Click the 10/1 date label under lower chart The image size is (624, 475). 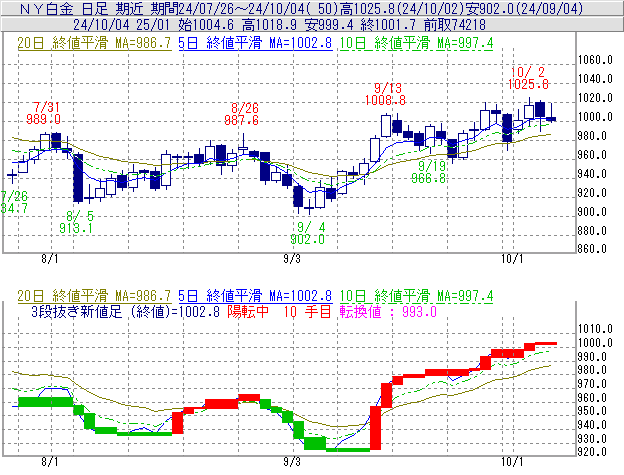(512, 462)
